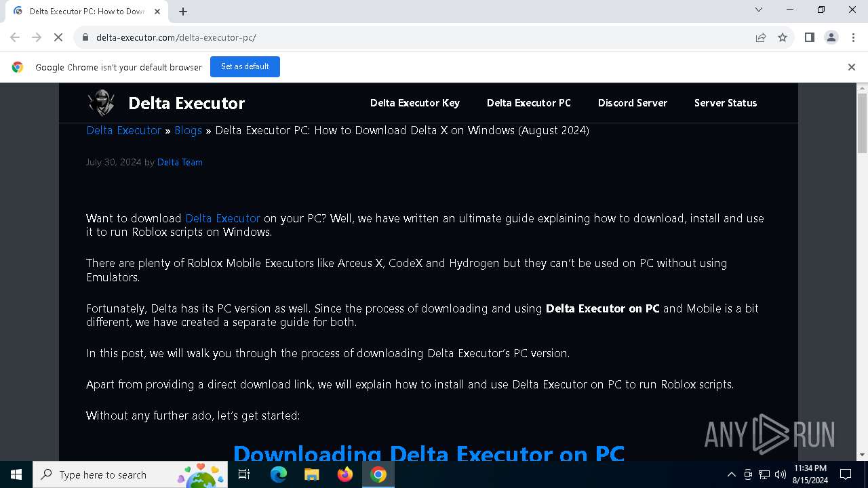Open the taskbar clock and calendar
868x488 pixels.
pos(810,474)
